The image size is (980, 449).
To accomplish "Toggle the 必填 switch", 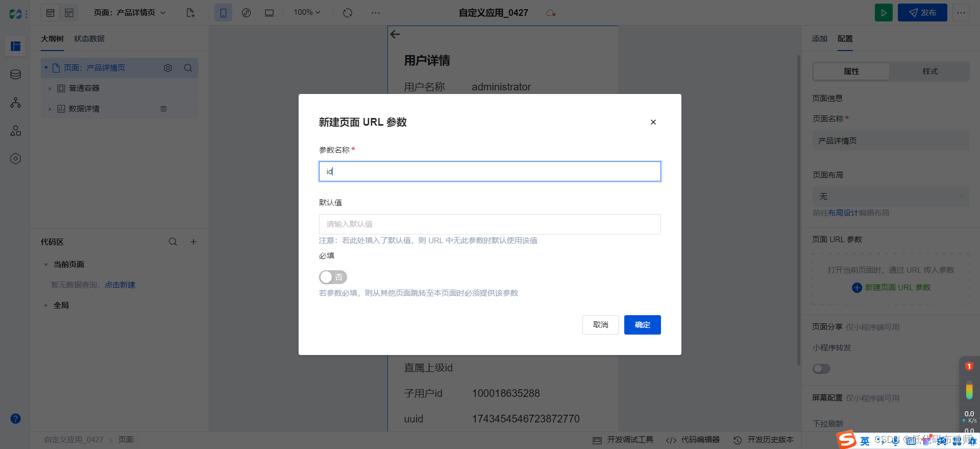I will coord(333,277).
